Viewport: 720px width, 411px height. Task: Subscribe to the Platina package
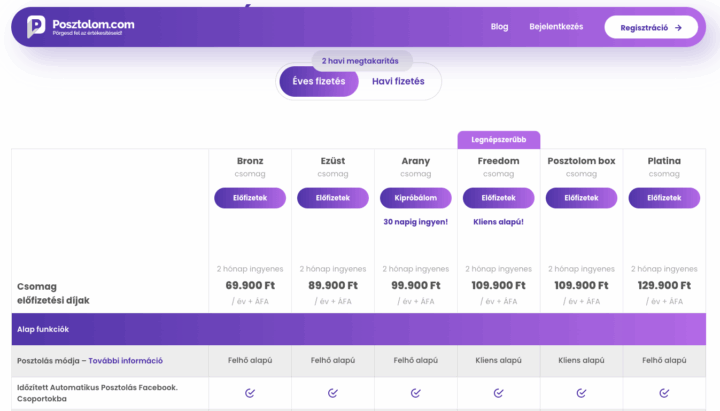pos(664,198)
